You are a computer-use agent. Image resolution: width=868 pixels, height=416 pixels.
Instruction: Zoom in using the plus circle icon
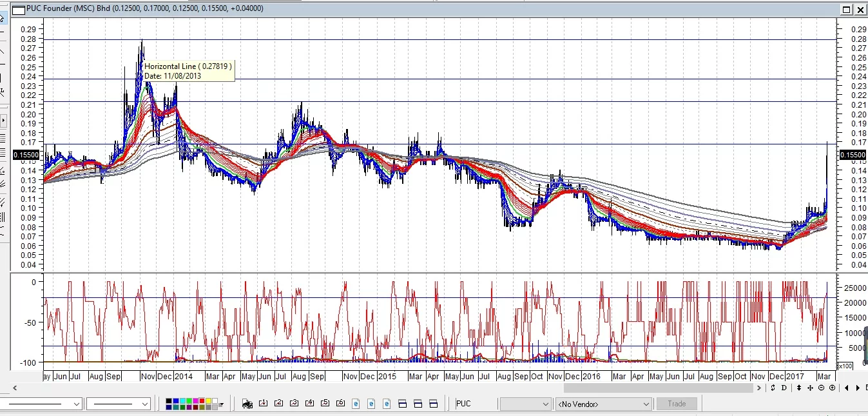832,388
